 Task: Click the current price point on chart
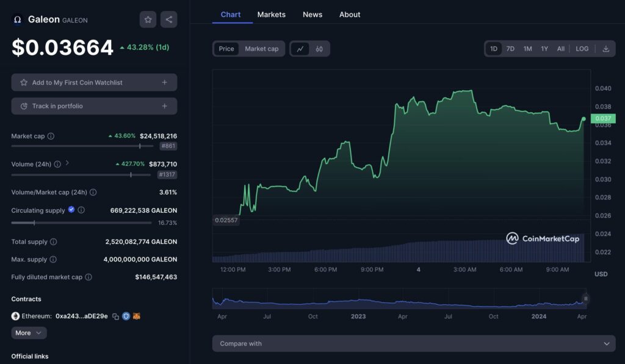pos(583,119)
